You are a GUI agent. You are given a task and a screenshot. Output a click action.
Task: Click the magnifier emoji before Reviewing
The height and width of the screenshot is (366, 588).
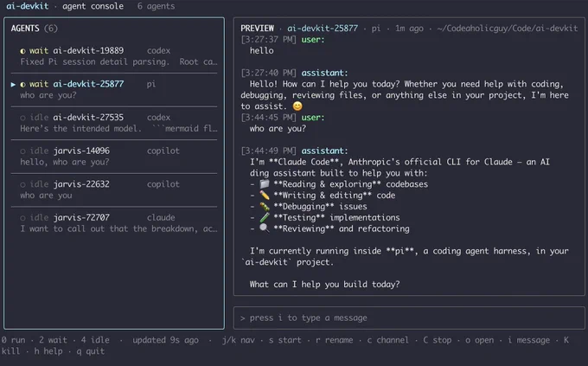point(265,228)
